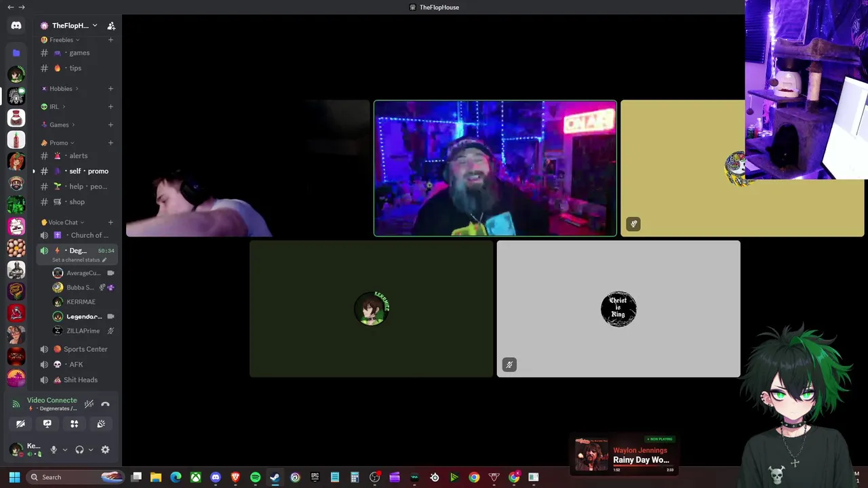Open the soundboard
The width and height of the screenshot is (868, 488).
click(101, 424)
